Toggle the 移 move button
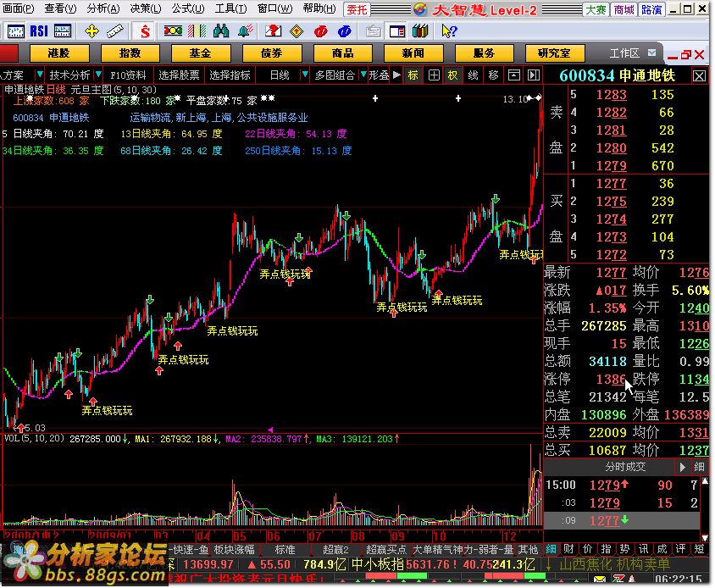The image size is (715, 588). point(493,75)
